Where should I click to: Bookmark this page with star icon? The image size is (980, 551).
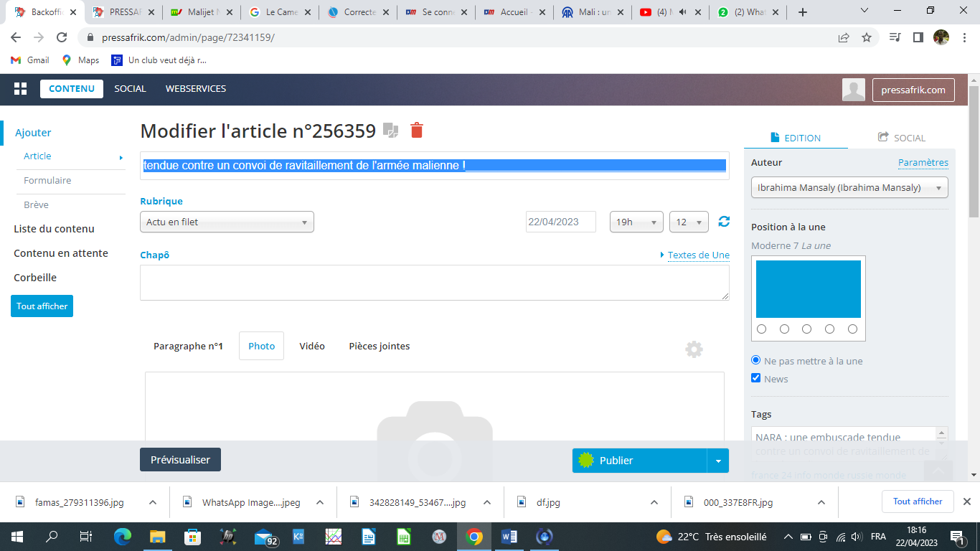coord(867,38)
